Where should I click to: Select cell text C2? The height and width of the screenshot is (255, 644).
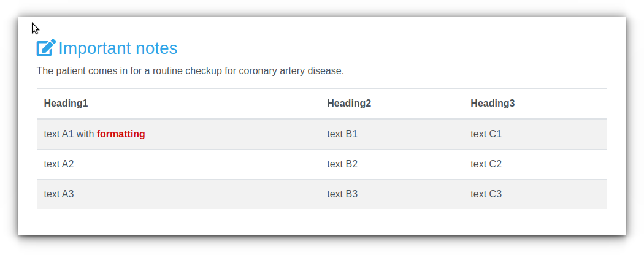coord(486,164)
